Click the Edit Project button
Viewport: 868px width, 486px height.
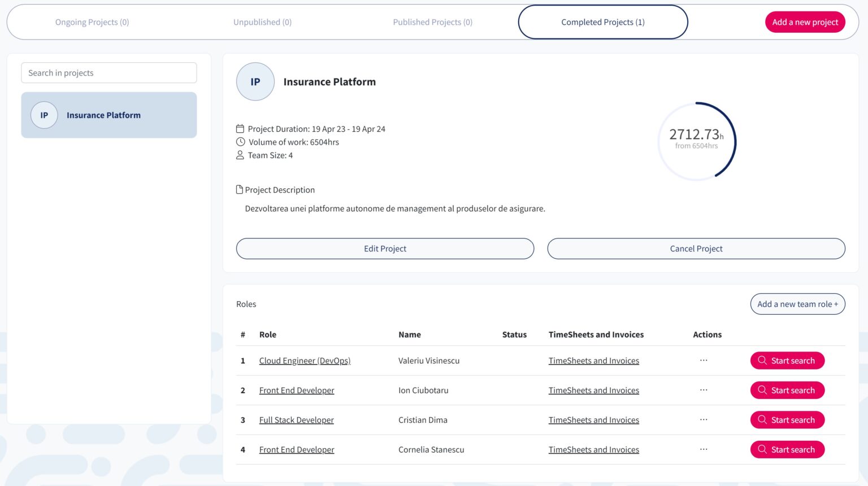pos(385,249)
